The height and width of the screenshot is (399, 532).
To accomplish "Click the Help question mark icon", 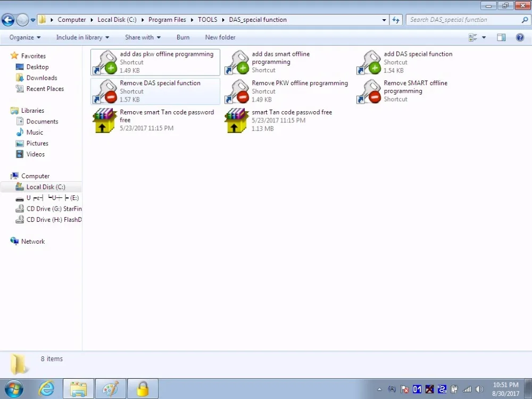I will coord(520,37).
